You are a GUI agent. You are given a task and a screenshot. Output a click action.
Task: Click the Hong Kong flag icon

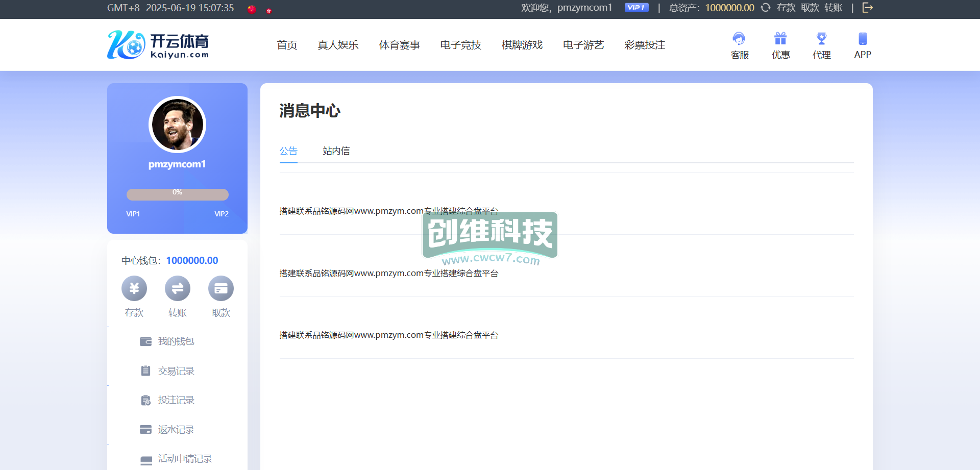coord(269,11)
